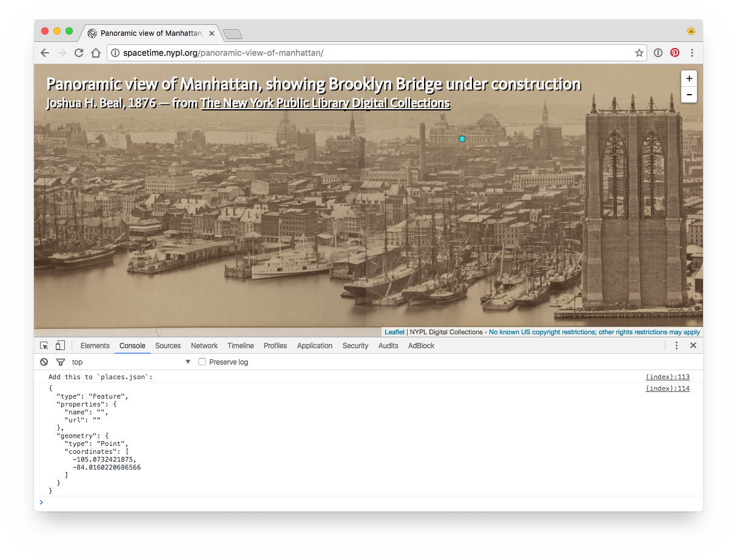This screenshot has height=560, width=737.
Task: Activate the inspect element picker
Action: (x=44, y=346)
